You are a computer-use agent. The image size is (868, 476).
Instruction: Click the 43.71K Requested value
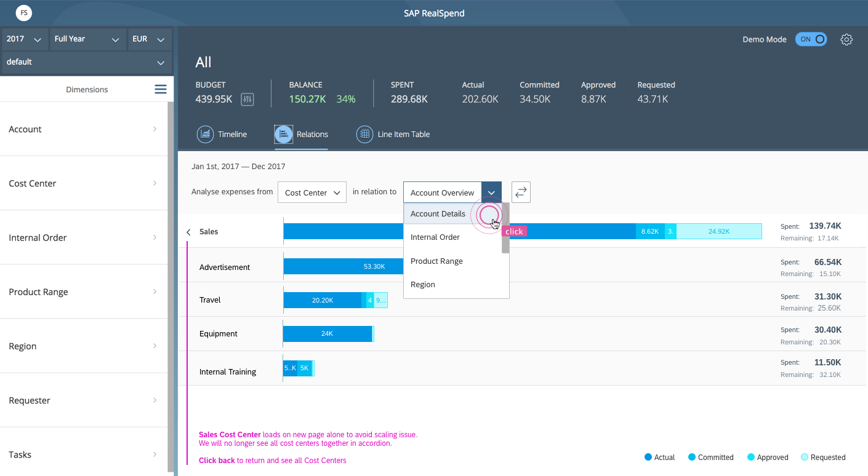point(653,99)
